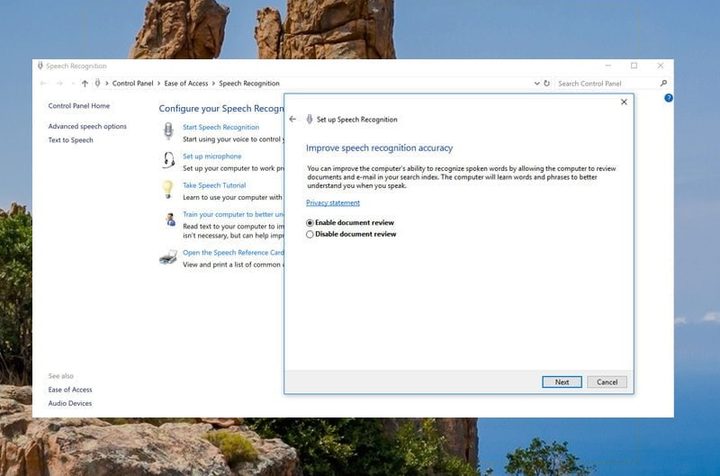This screenshot has height=476, width=720.
Task: Go back in the setup wizard dialog
Action: [x=292, y=119]
